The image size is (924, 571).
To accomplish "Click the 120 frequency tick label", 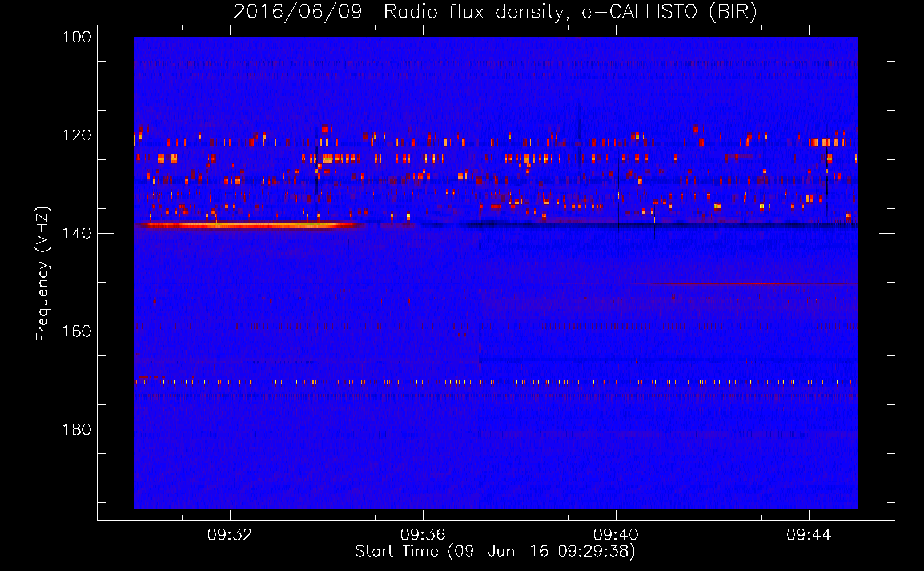I will [77, 135].
